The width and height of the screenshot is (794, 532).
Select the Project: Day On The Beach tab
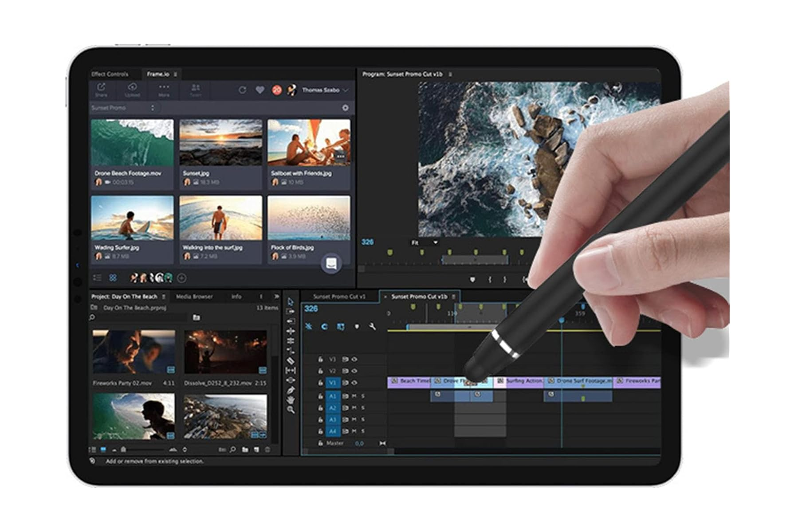pyautogui.click(x=124, y=296)
